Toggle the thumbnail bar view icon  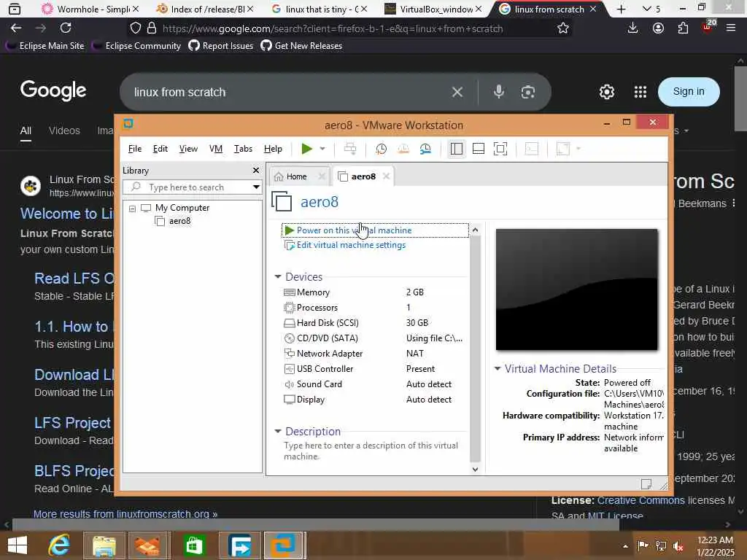(x=479, y=149)
